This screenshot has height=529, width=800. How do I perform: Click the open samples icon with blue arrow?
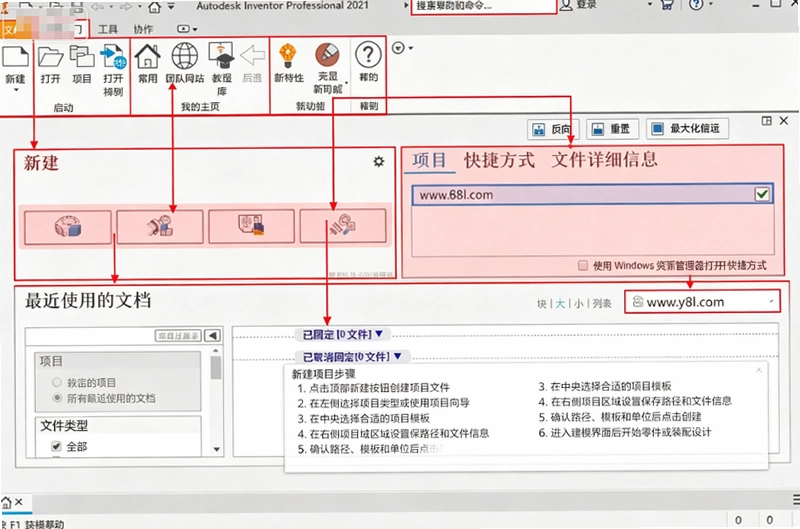click(113, 56)
